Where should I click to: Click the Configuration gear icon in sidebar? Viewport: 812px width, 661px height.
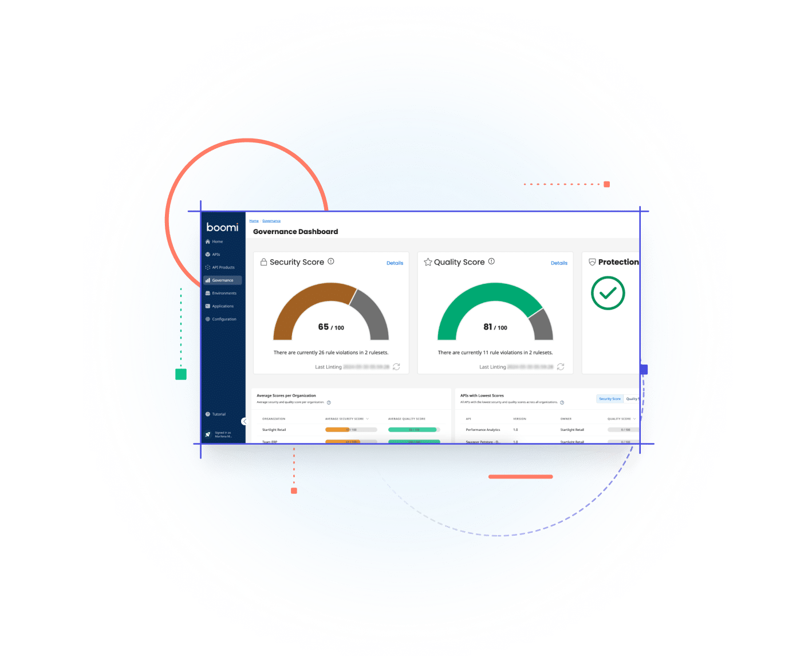pos(208,319)
